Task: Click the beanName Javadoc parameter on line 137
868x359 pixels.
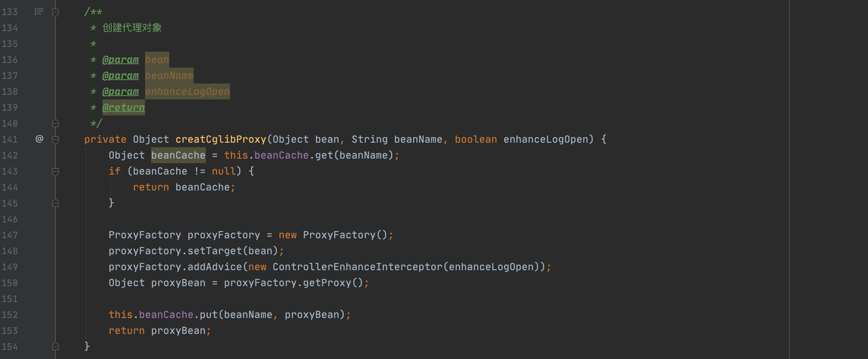Action: tap(169, 76)
